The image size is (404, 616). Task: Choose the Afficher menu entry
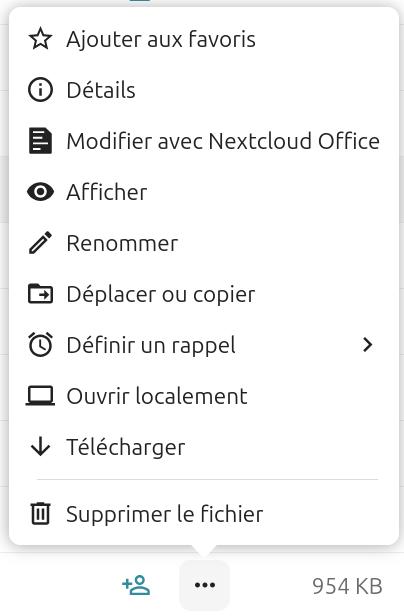(x=204, y=192)
